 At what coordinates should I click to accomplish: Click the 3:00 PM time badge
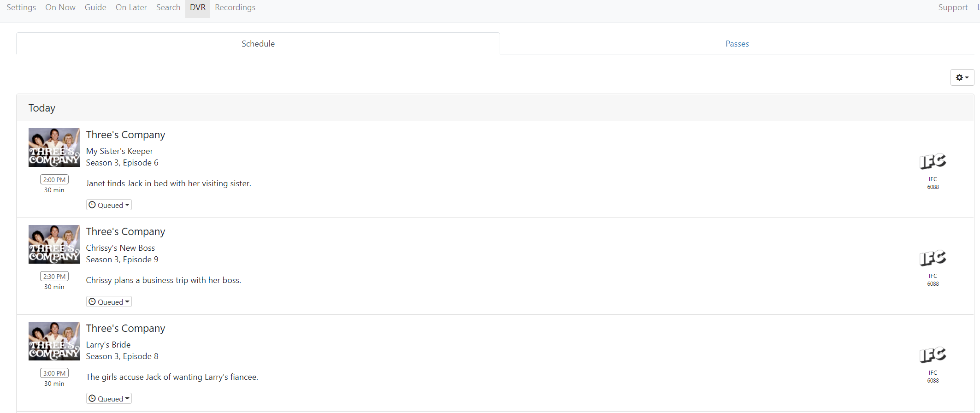(54, 373)
